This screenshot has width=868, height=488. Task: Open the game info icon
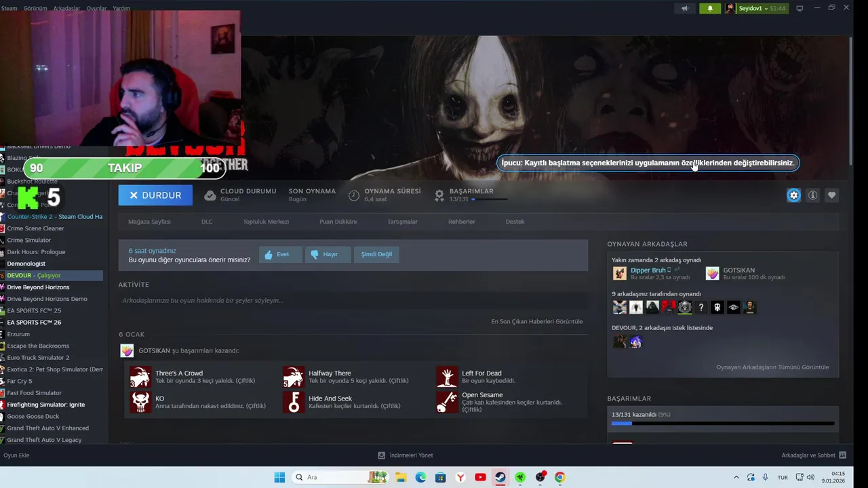coord(812,195)
